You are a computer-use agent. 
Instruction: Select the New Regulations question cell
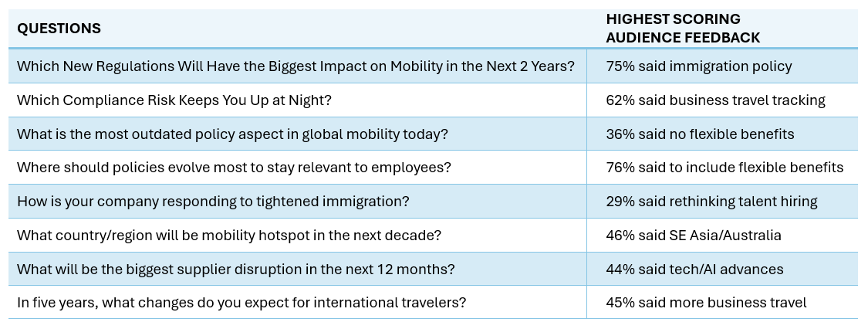[296, 66]
